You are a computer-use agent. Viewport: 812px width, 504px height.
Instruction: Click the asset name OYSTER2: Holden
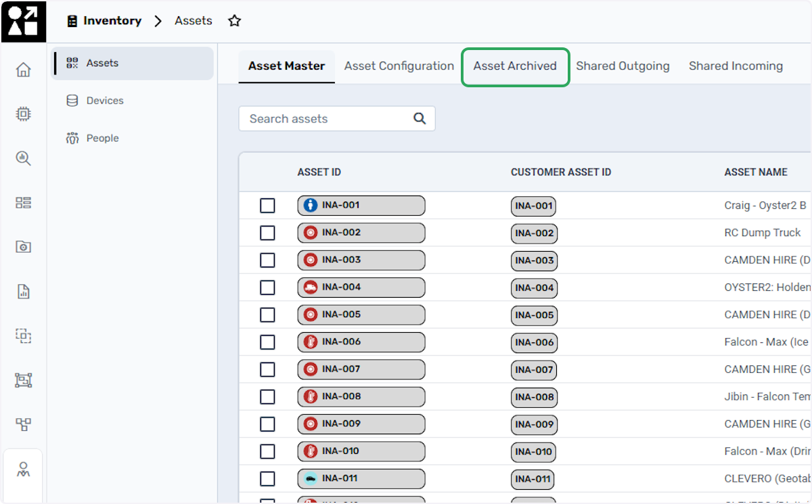(x=767, y=288)
